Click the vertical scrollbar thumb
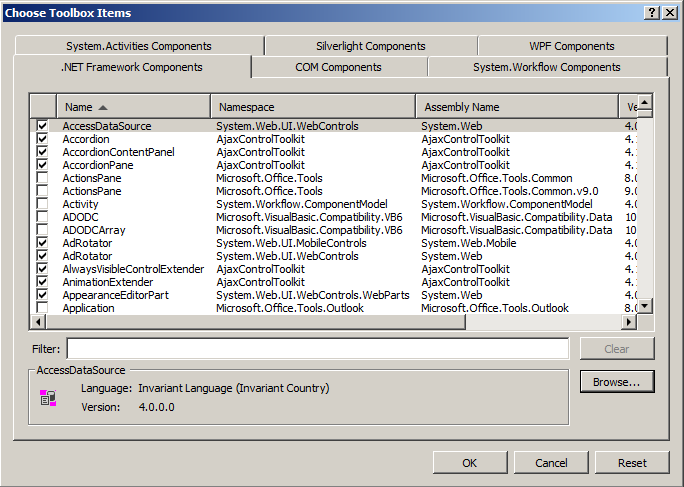Image resolution: width=684 pixels, height=487 pixels. click(x=645, y=114)
